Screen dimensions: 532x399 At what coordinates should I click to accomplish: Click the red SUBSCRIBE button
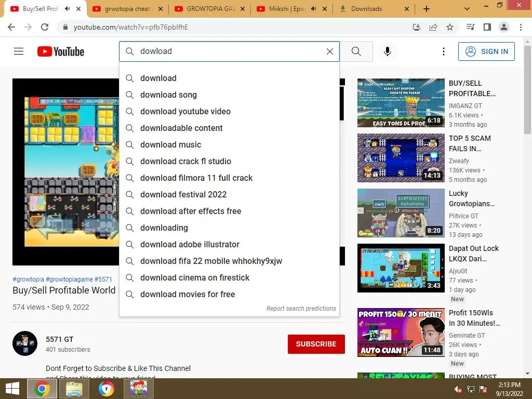(316, 344)
